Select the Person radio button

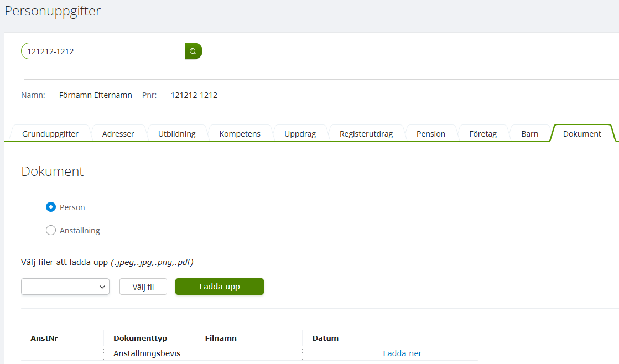click(51, 207)
